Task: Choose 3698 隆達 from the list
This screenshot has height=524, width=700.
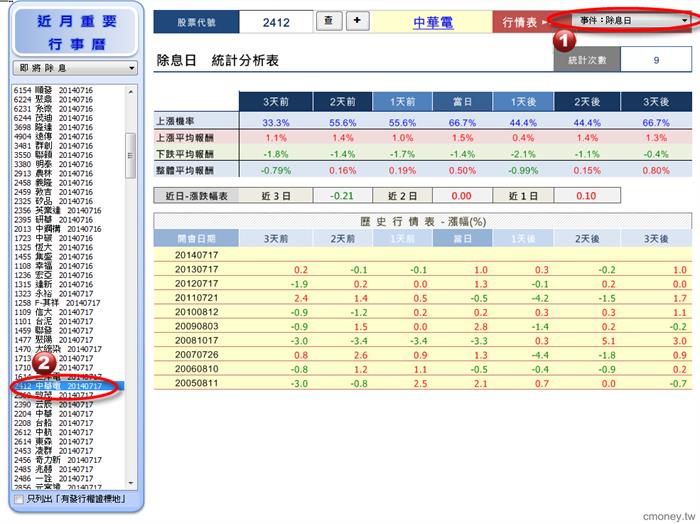Action: click(54, 127)
